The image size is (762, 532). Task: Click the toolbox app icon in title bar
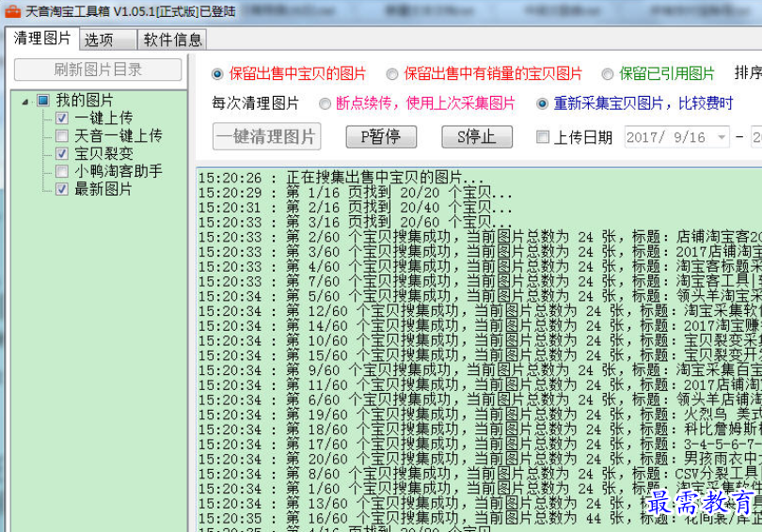(x=12, y=10)
